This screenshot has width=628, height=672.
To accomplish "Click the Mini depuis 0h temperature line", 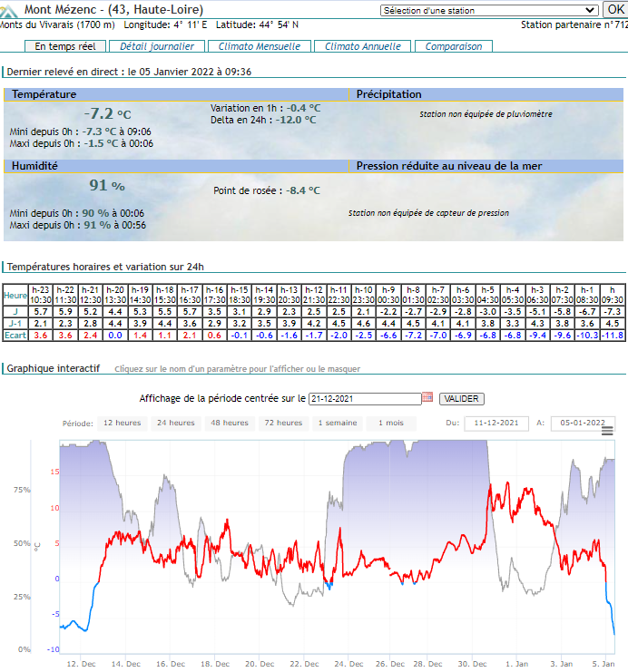I will [80, 131].
